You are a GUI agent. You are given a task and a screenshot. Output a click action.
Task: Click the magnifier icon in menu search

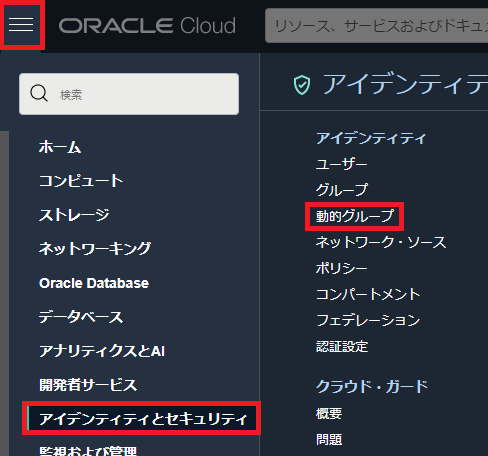click(39, 93)
